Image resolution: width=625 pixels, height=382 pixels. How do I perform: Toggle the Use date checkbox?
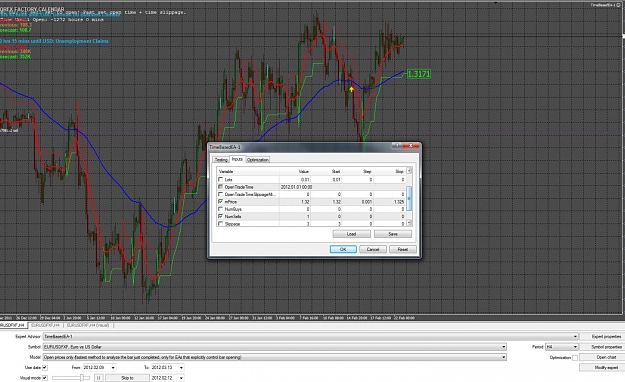(x=45, y=367)
